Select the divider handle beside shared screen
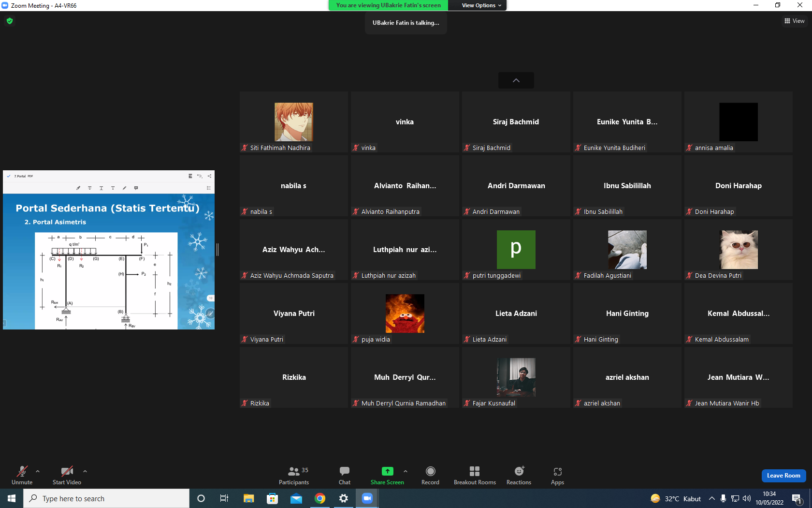This screenshot has height=508, width=812. [217, 250]
